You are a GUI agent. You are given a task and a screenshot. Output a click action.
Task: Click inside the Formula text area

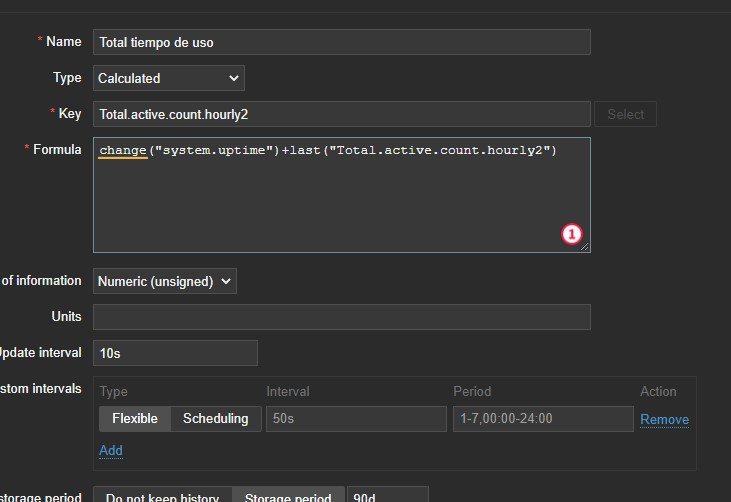342,195
